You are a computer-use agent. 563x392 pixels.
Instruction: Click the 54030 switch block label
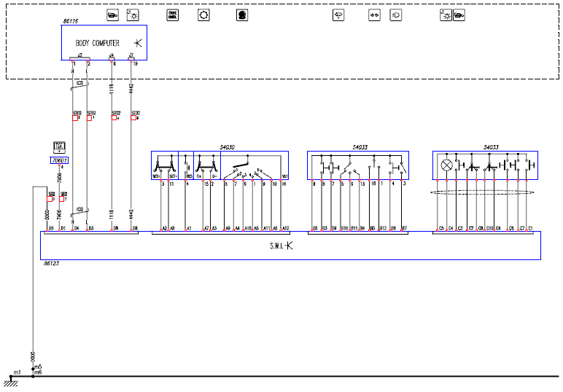coord(227,148)
